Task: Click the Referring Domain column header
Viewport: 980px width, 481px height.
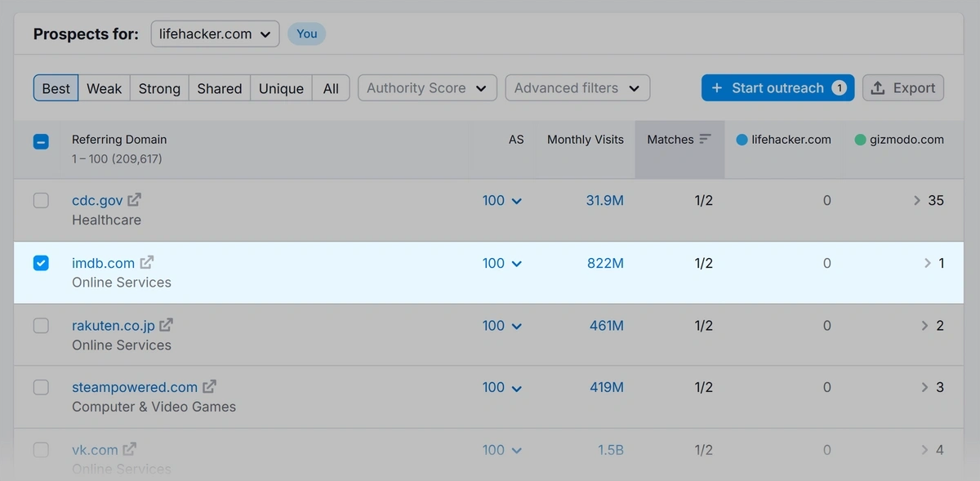Action: click(x=119, y=140)
